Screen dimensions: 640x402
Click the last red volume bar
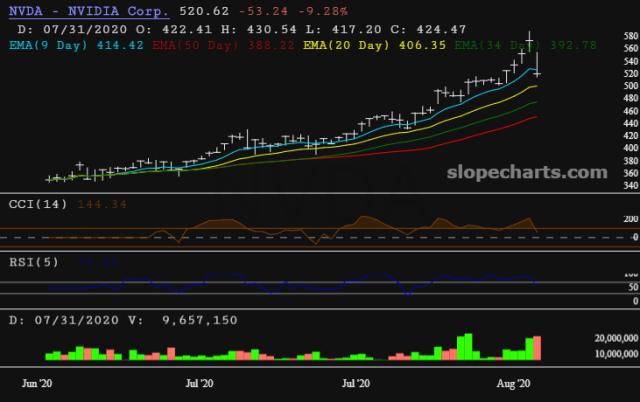tap(537, 348)
